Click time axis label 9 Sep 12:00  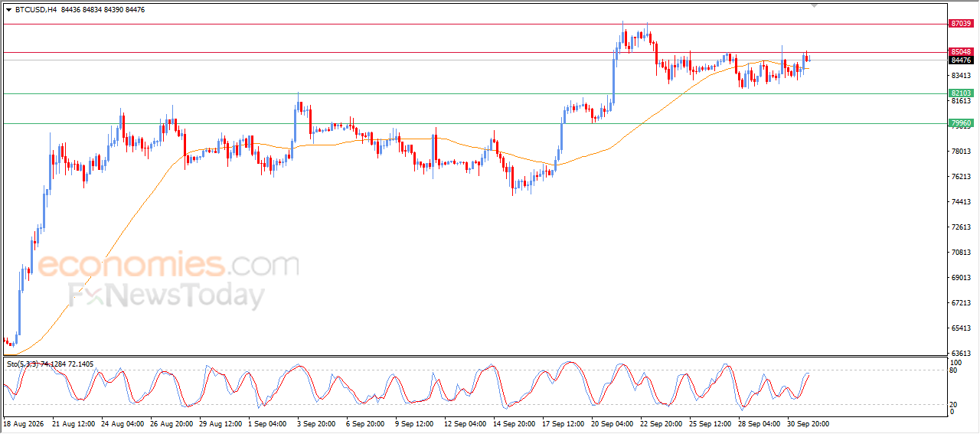416,423
